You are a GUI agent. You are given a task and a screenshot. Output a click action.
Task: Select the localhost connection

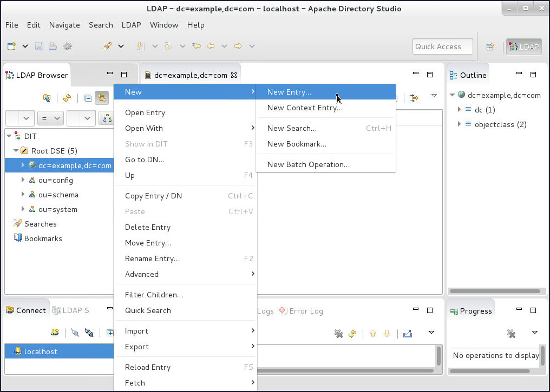[60, 351]
